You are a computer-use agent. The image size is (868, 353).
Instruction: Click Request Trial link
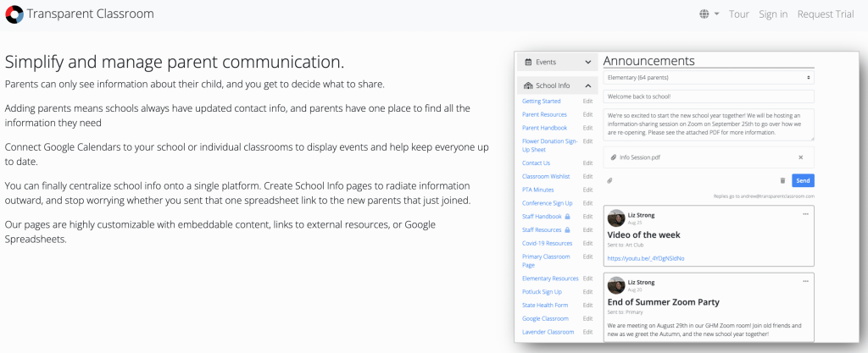pos(825,14)
